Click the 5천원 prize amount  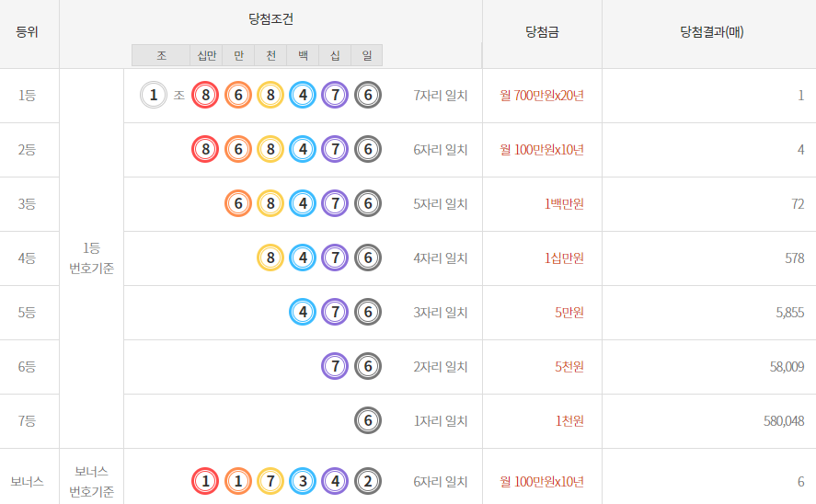[x=569, y=367]
